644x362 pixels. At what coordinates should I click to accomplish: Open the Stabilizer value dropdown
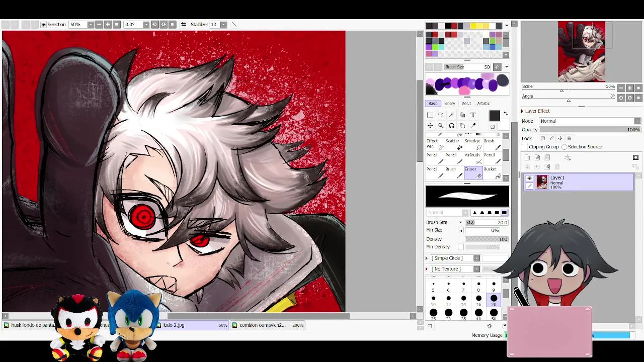coord(223,24)
